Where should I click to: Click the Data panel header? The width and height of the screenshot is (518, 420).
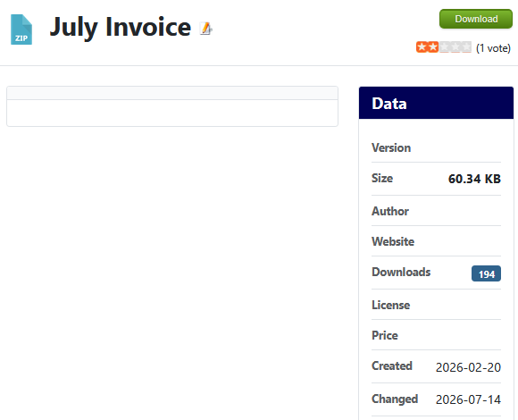click(x=436, y=103)
